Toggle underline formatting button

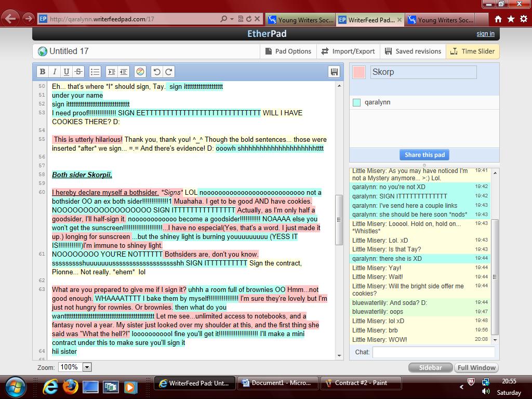point(66,72)
